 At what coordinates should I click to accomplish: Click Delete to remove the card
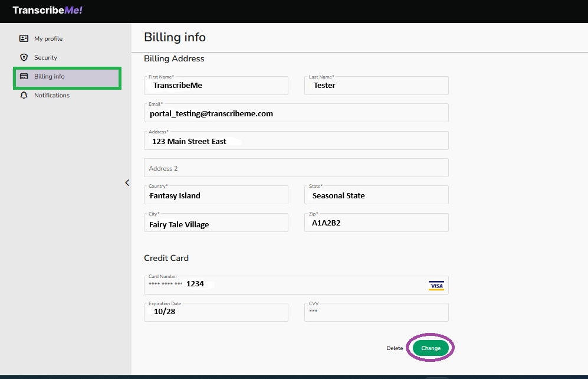[395, 348]
